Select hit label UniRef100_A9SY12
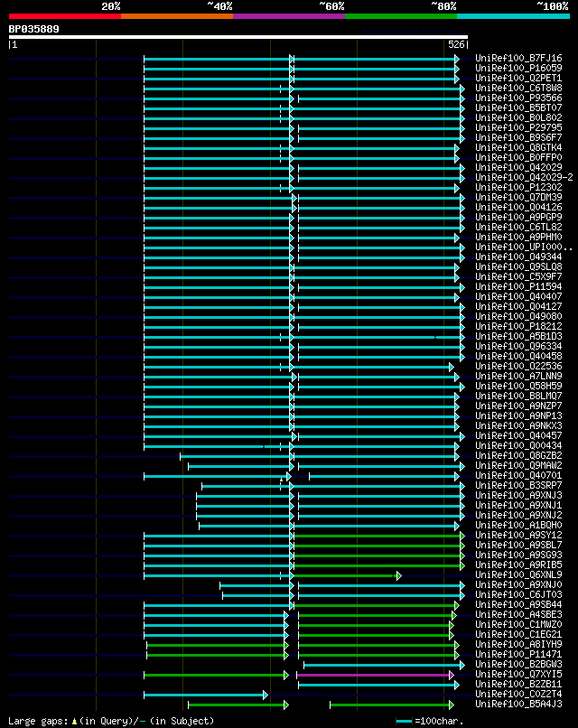This screenshot has width=578, height=728. [518, 536]
